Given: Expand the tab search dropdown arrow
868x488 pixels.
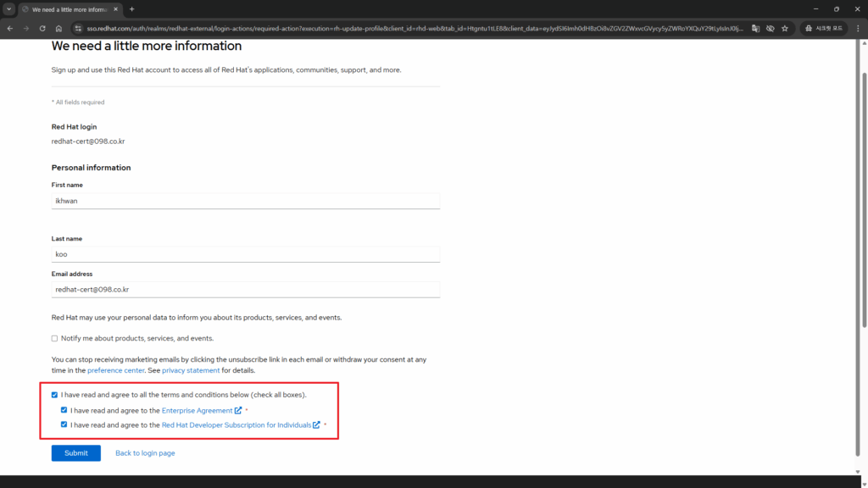Looking at the screenshot, I should (8, 9).
